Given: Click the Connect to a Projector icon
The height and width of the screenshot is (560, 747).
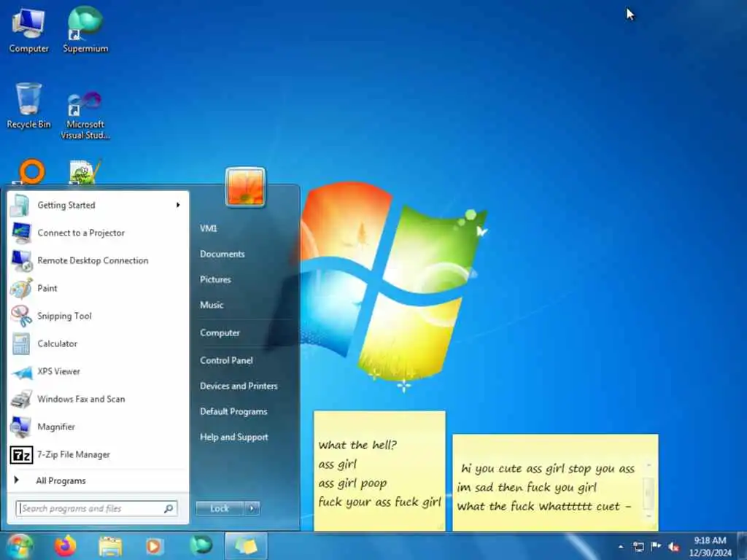Looking at the screenshot, I should [x=21, y=233].
